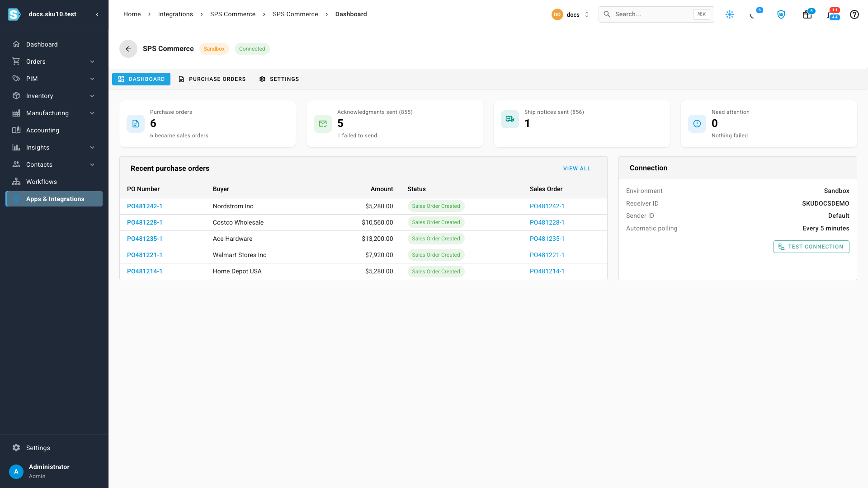Image resolution: width=868 pixels, height=488 pixels.
Task: Collapse the sidebar with the chevron
Action: tap(97, 14)
